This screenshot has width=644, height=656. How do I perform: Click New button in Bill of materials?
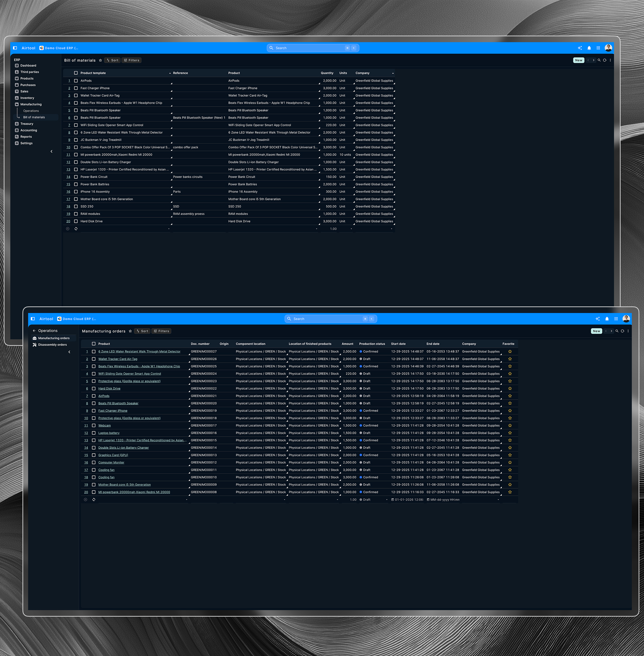click(578, 61)
